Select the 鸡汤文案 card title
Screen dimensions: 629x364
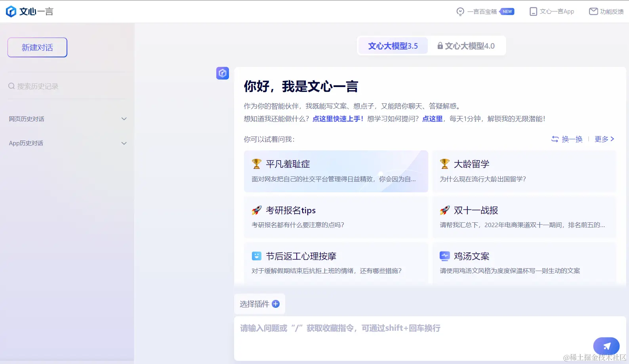pos(471,256)
